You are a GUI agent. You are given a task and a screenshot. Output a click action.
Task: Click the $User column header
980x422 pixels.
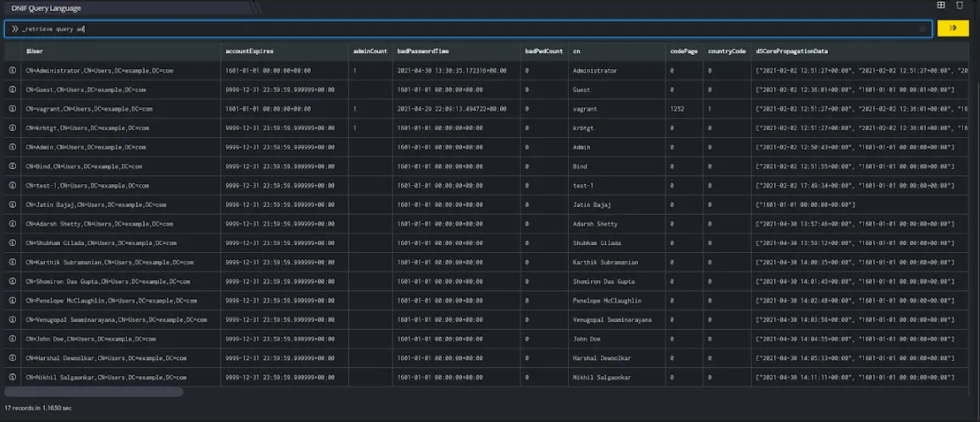pyautogui.click(x=121, y=52)
